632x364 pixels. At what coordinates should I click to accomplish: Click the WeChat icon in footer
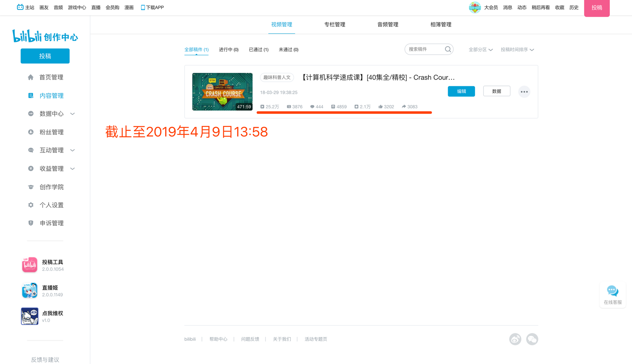[x=532, y=339]
